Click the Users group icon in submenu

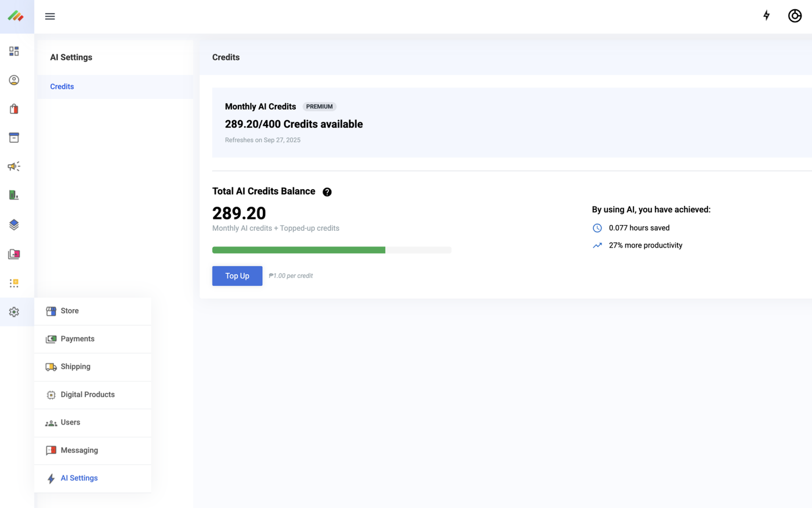coord(51,423)
